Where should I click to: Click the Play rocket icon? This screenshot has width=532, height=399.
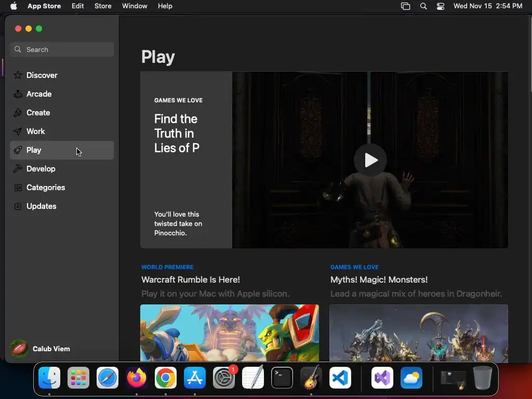click(18, 150)
